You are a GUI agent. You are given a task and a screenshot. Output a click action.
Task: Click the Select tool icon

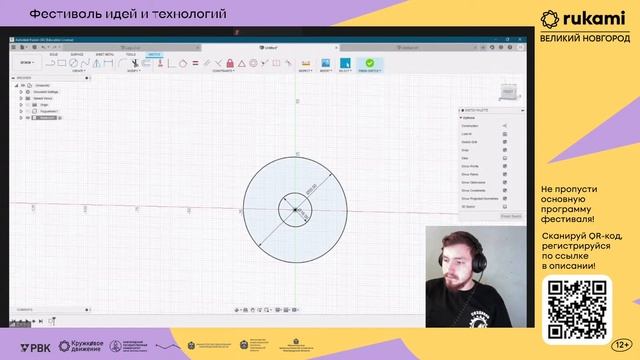[345, 63]
